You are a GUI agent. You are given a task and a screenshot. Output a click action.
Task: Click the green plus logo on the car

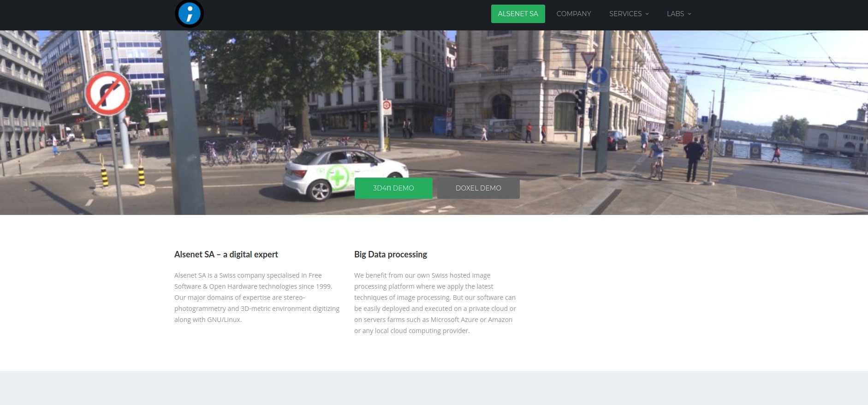tap(337, 177)
